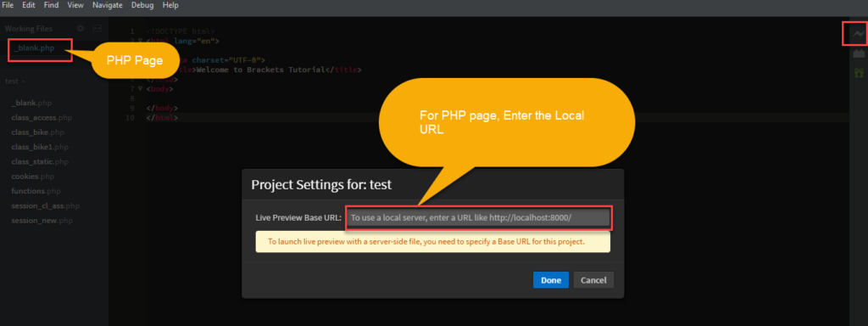
Task: Click the green extension icon in right toolbar
Action: pyautogui.click(x=859, y=72)
